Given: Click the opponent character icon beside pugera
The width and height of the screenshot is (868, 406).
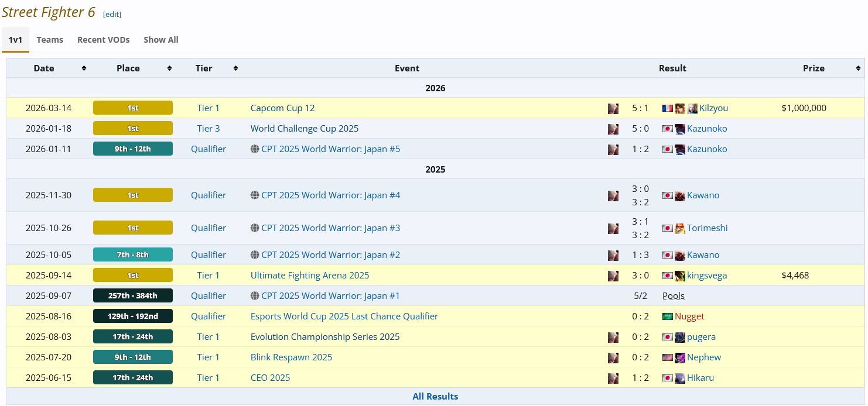Looking at the screenshot, I should pyautogui.click(x=680, y=337).
